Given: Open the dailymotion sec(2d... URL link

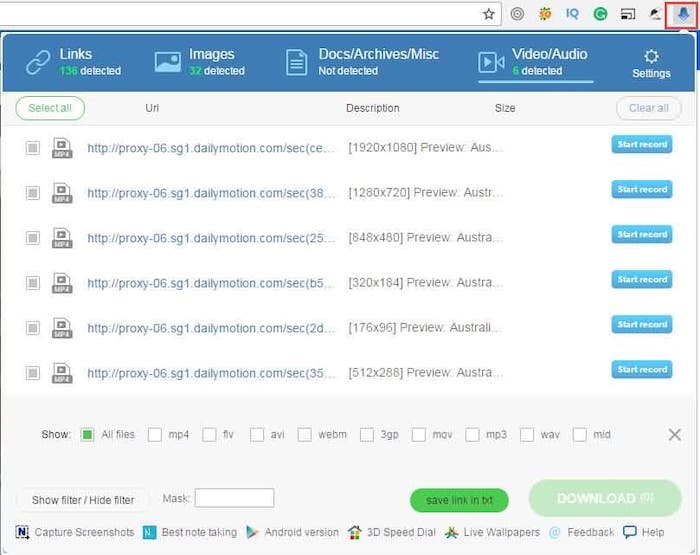Looking at the screenshot, I should click(211, 329).
